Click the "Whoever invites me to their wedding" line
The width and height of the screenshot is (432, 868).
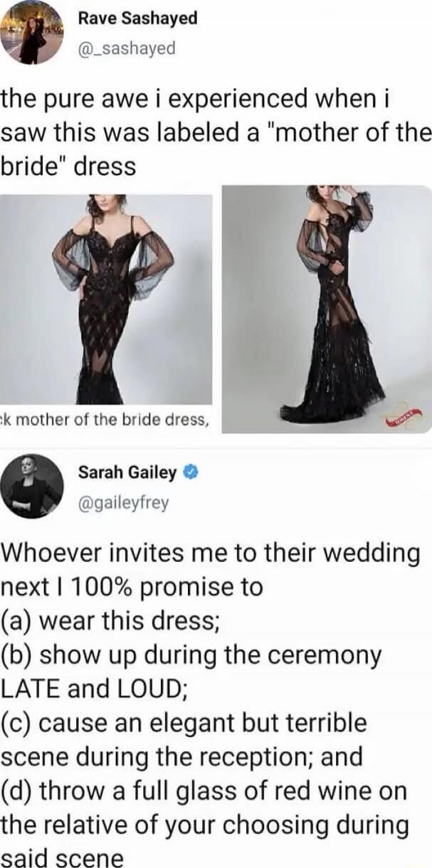pos(211,554)
